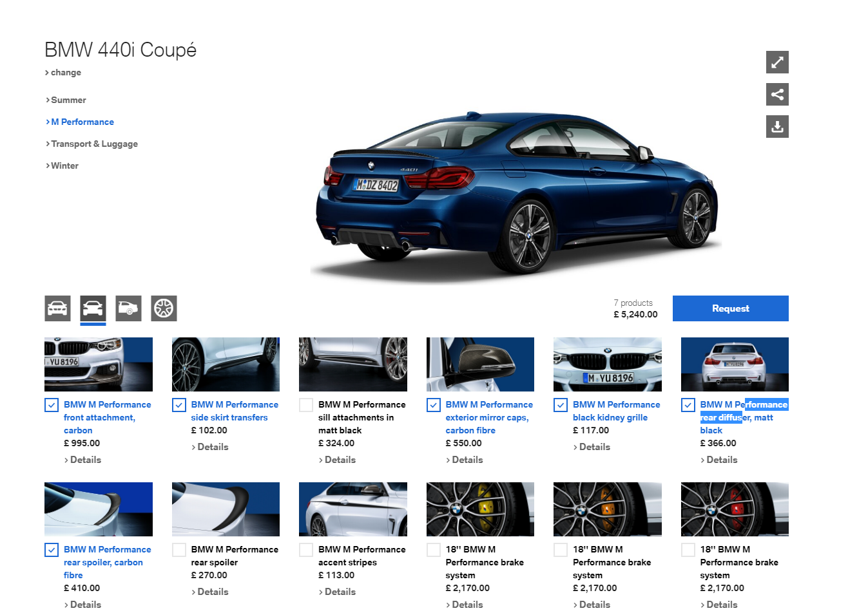Expand the car image to fullscreen

tap(777, 62)
